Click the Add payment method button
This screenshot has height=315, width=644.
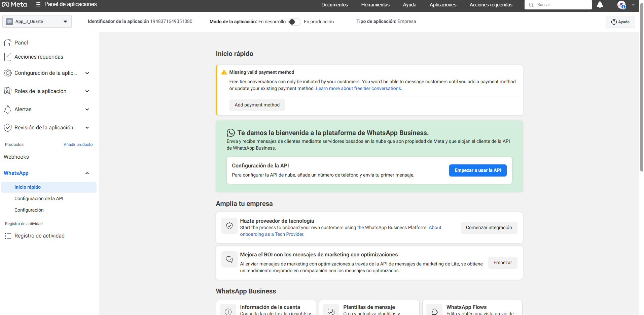257,105
